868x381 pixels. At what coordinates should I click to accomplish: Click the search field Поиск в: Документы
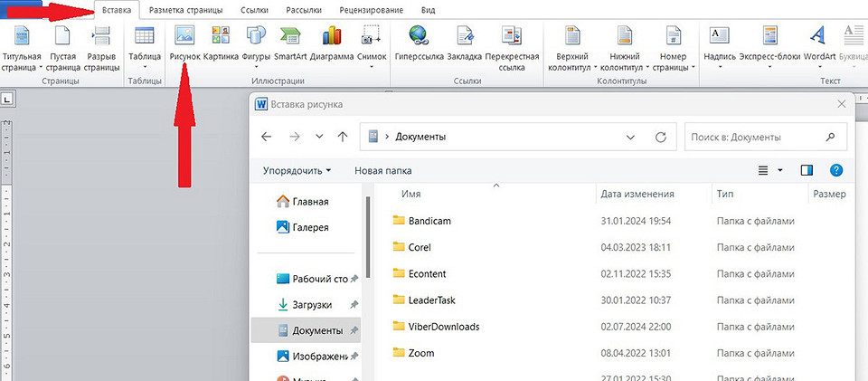[755, 137]
